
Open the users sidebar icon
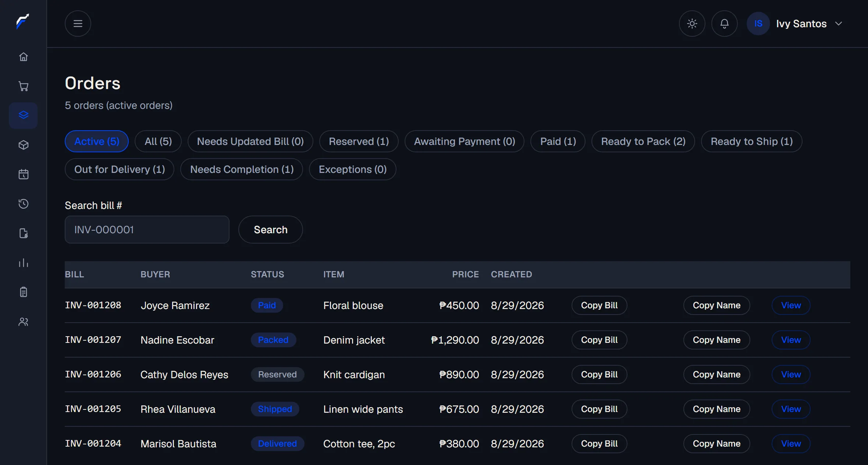[x=24, y=322]
